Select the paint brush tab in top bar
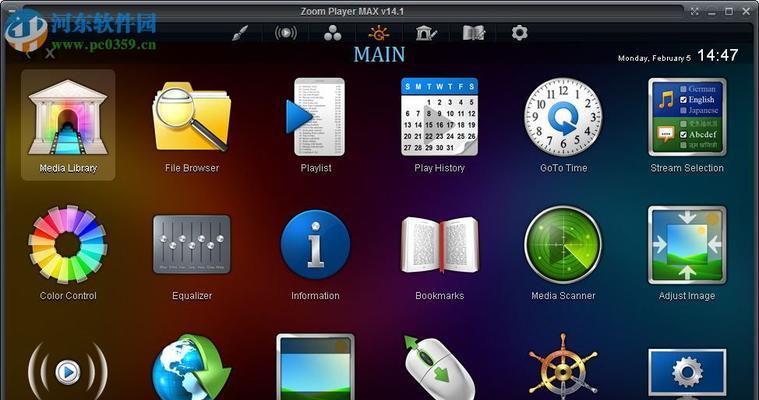This screenshot has width=759, height=400. (240, 33)
